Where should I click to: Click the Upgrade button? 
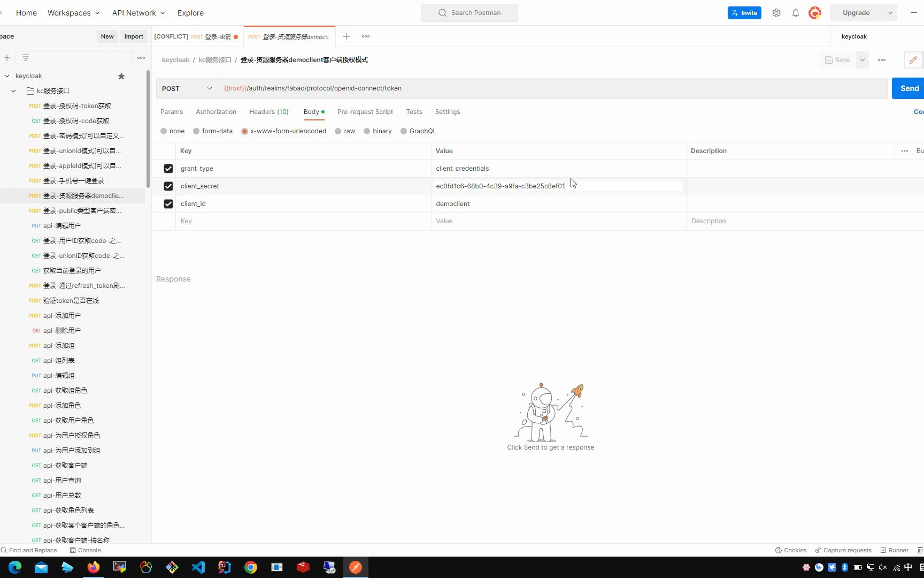(x=856, y=13)
